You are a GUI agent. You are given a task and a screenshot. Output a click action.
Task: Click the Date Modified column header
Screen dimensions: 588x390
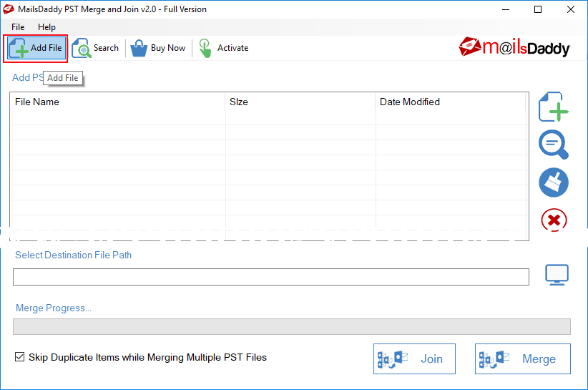(x=451, y=102)
